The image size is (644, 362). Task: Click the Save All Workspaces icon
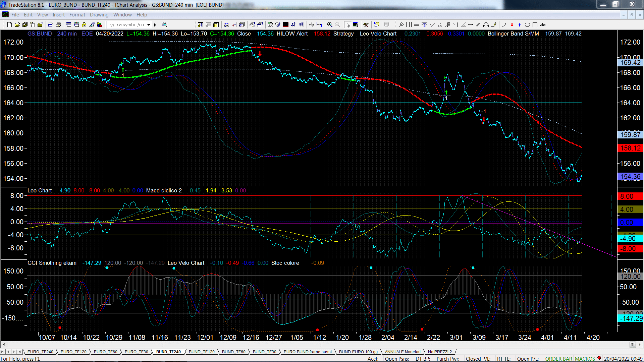click(x=25, y=25)
